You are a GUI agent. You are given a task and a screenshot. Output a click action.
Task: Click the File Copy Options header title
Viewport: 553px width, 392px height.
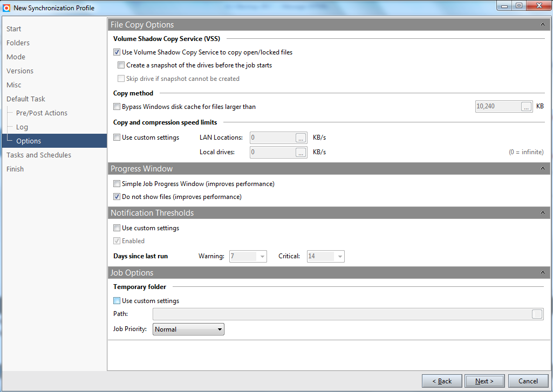pyautogui.click(x=142, y=25)
